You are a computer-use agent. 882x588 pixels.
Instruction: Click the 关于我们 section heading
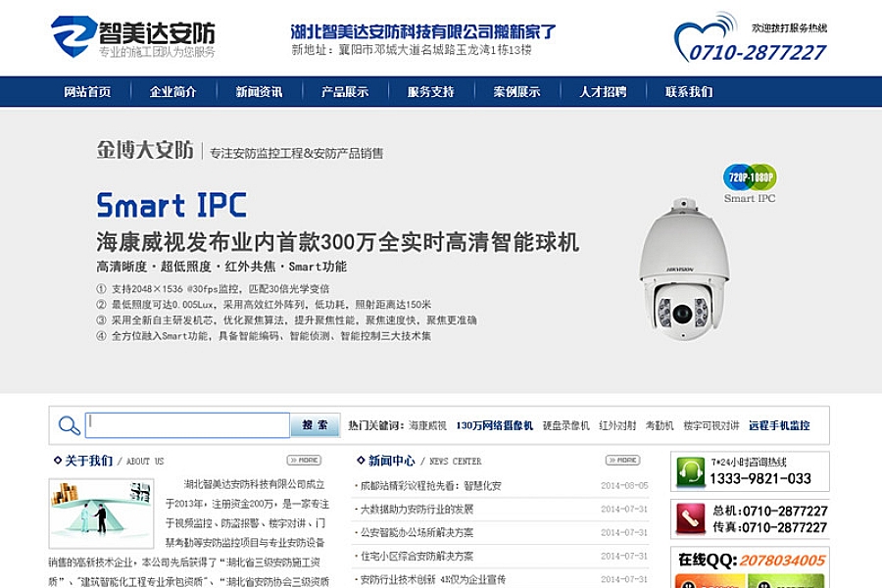pyautogui.click(x=89, y=461)
